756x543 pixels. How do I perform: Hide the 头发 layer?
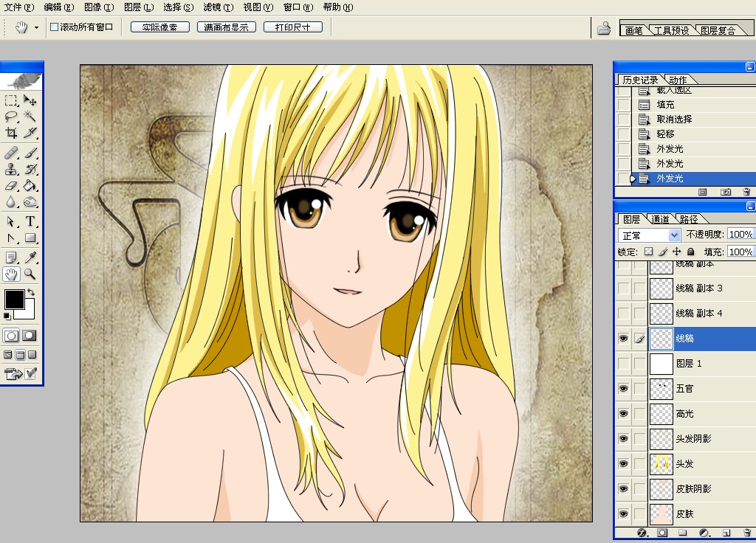click(624, 463)
